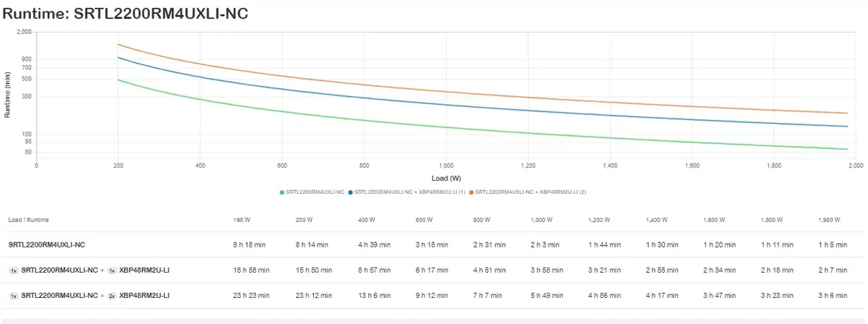This screenshot has width=868, height=324.
Task: Click the 1x badge before XBP48RM2U-LI
Action: point(112,270)
